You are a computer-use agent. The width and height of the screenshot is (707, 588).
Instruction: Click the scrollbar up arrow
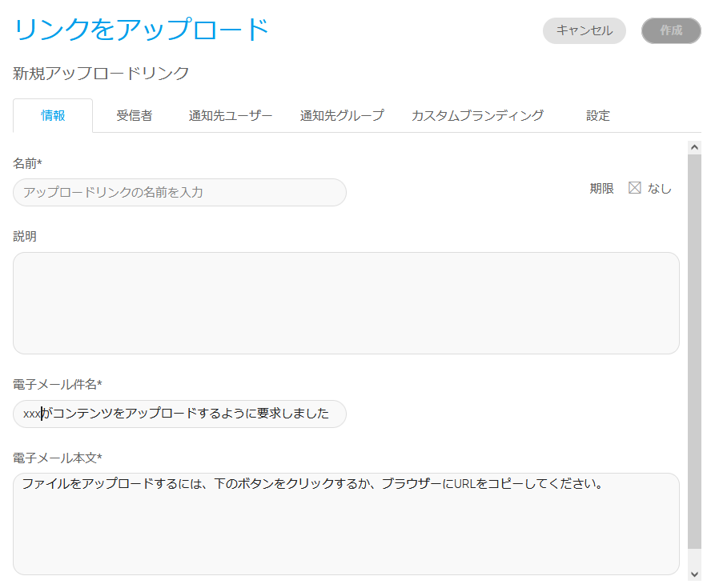point(694,147)
